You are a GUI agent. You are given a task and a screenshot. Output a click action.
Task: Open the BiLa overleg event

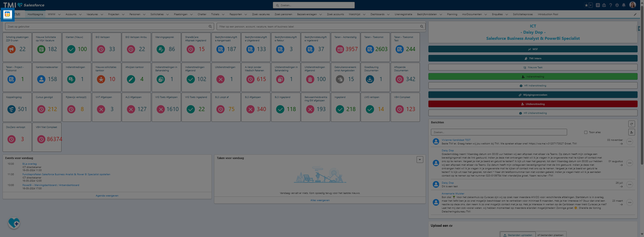29,164
